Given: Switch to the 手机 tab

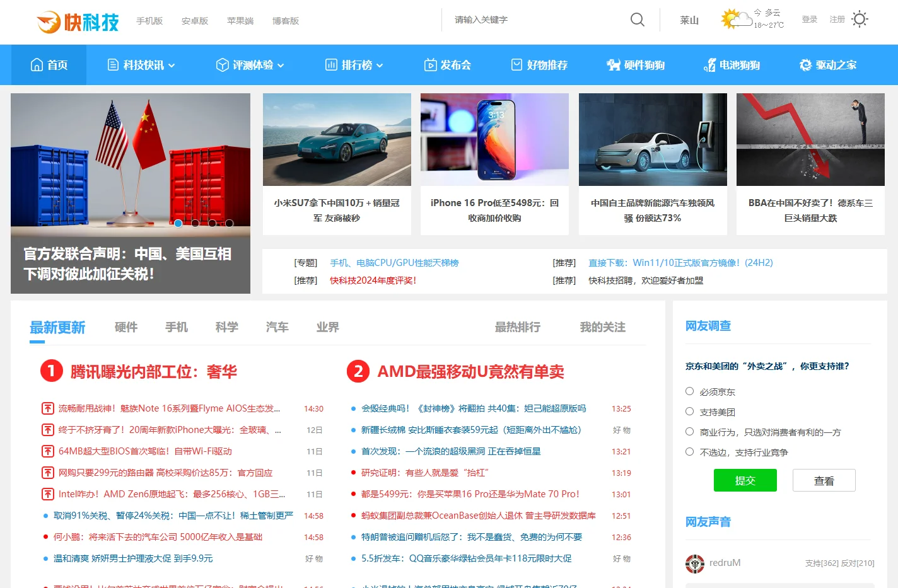Looking at the screenshot, I should point(177,327).
